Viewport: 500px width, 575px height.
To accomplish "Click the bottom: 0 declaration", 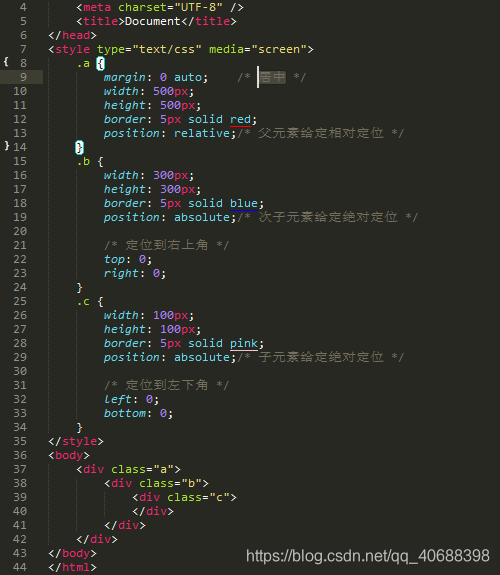I will coord(138,413).
